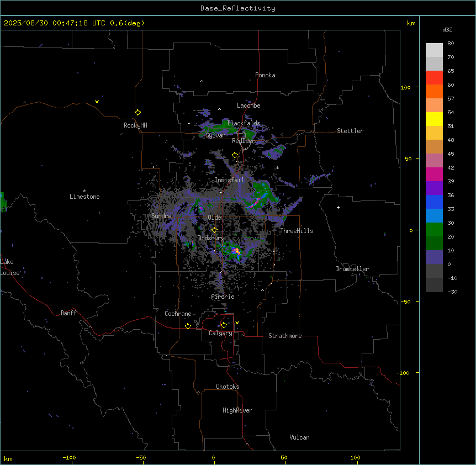The width and height of the screenshot is (476, 465).
Task: Select the red 65 dBZ legend color
Action: (434, 78)
